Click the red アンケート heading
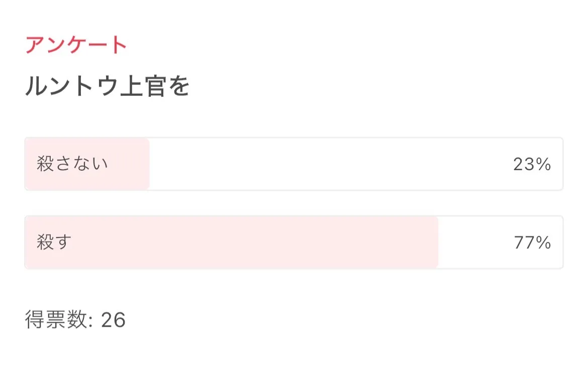This screenshot has height=381, width=588. [76, 45]
